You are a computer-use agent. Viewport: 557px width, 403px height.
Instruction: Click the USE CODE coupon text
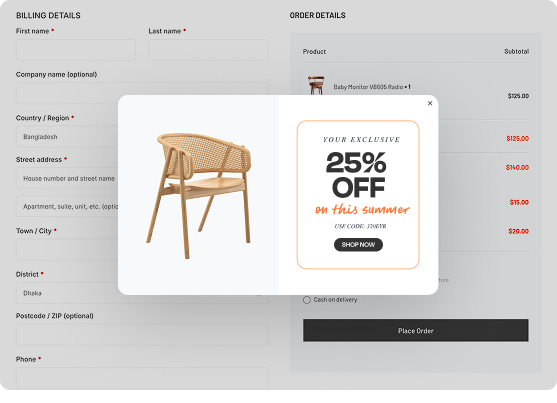pyautogui.click(x=360, y=226)
